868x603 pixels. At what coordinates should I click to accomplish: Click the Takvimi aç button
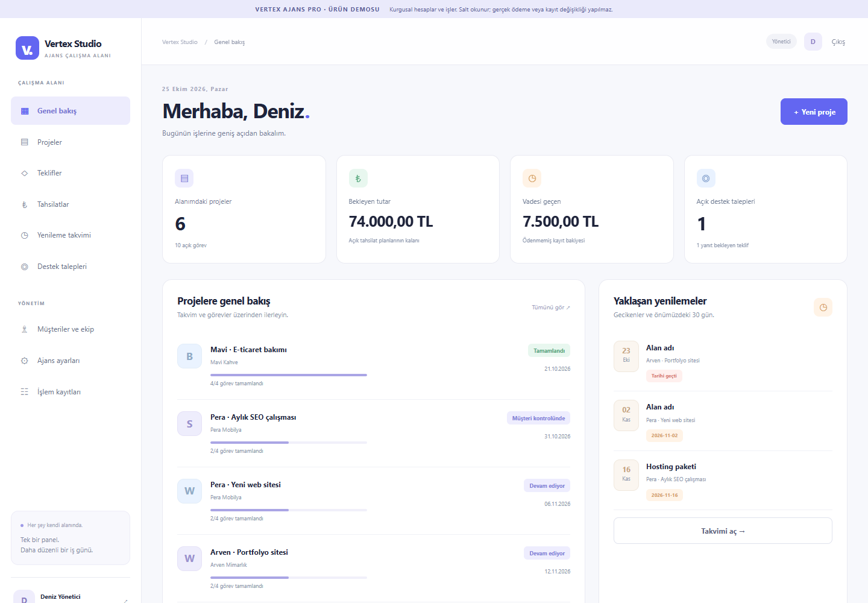coord(723,531)
